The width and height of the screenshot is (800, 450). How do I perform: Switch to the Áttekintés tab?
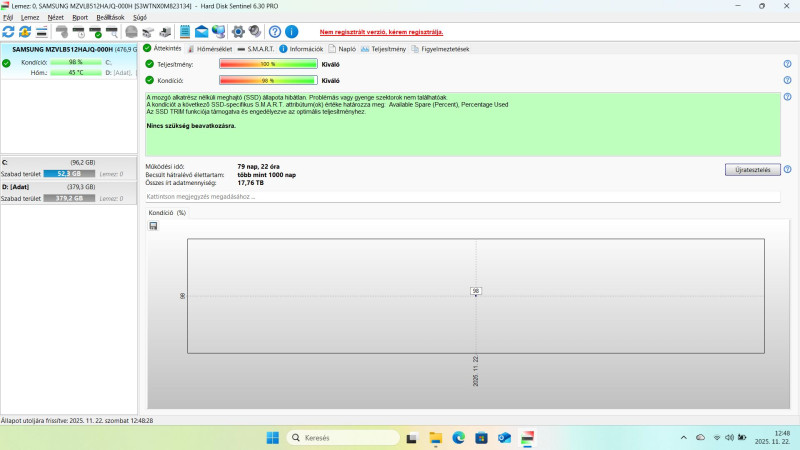162,48
